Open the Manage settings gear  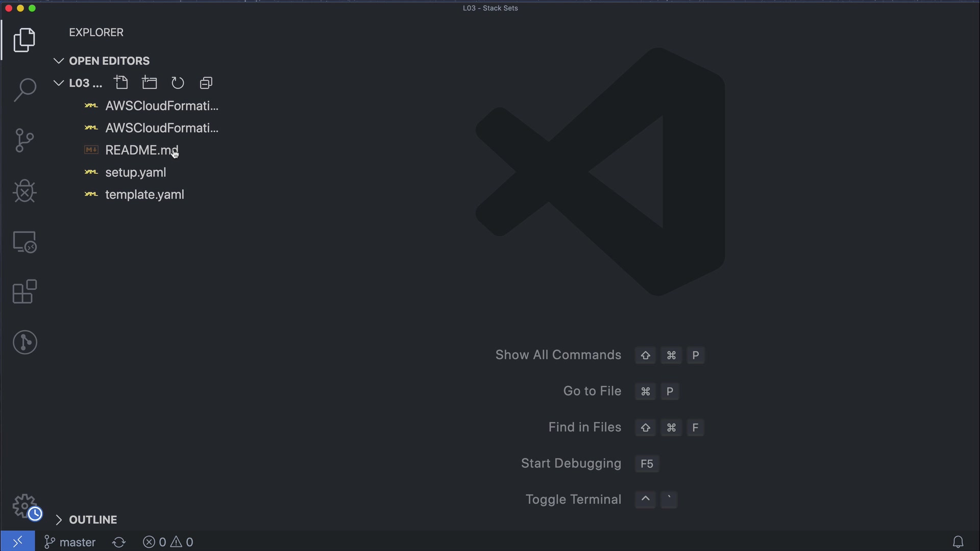coord(24,506)
